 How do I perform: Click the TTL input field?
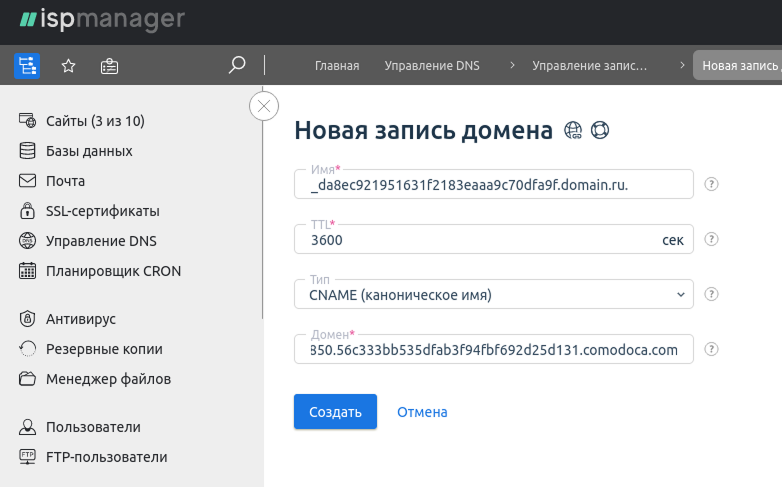click(480, 240)
